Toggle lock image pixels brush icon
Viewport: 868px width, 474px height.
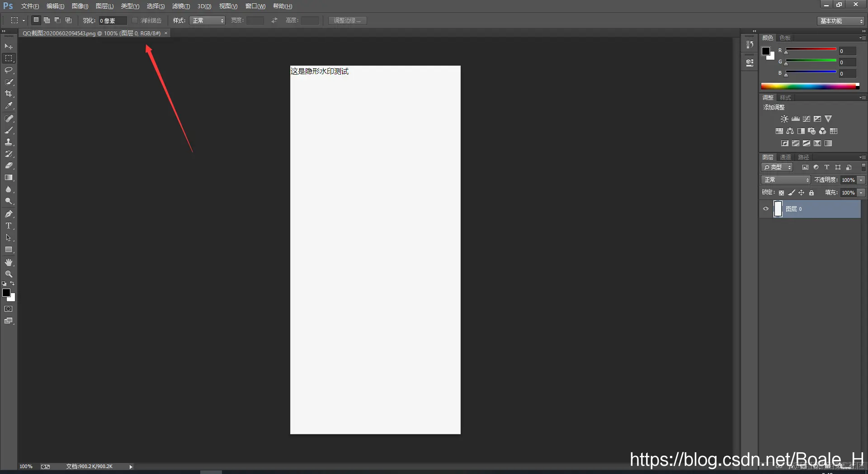[792, 193]
